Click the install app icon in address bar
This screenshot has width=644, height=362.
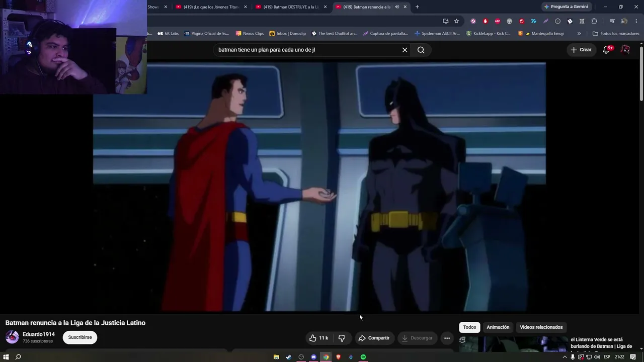(x=445, y=21)
